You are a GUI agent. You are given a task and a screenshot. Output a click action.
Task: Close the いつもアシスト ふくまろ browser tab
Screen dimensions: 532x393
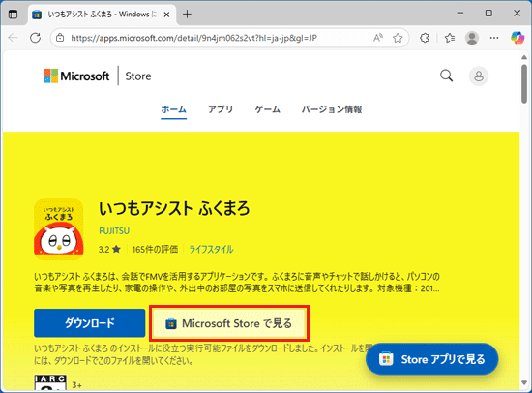coord(166,15)
